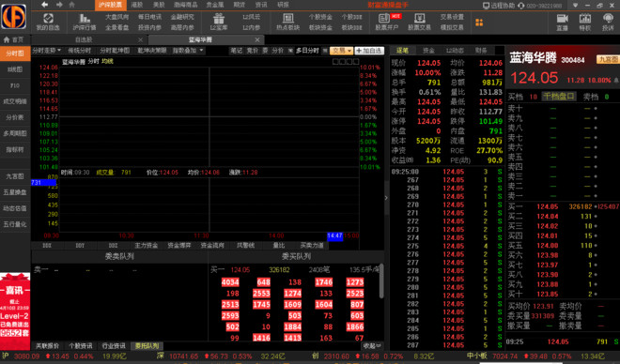Click the 委买队列 vertical scrollbar
The height and width of the screenshot is (364, 620).
point(381,281)
